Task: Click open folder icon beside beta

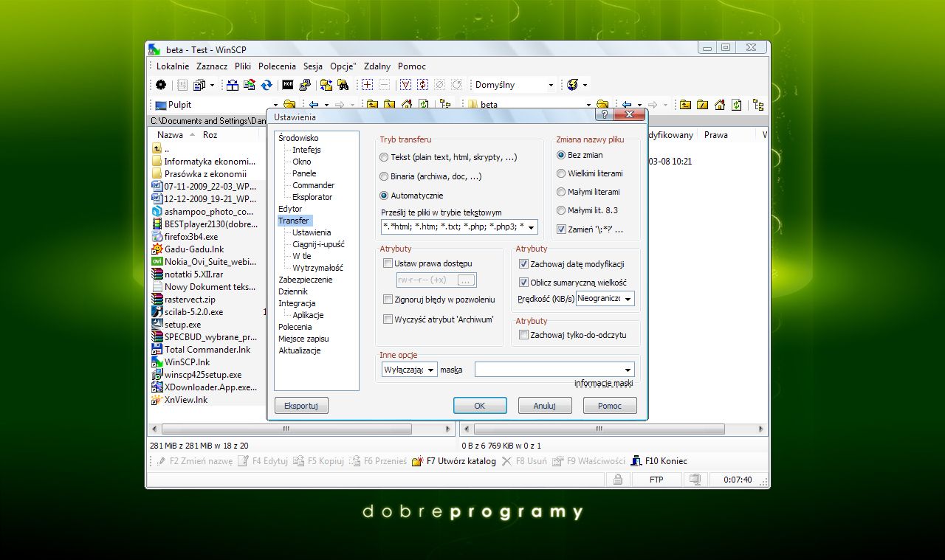Action: pos(602,105)
